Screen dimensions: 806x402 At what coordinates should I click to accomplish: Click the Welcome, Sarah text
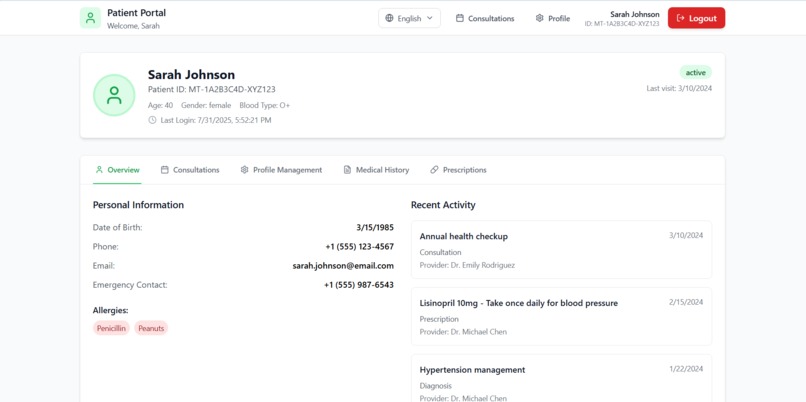coord(133,26)
